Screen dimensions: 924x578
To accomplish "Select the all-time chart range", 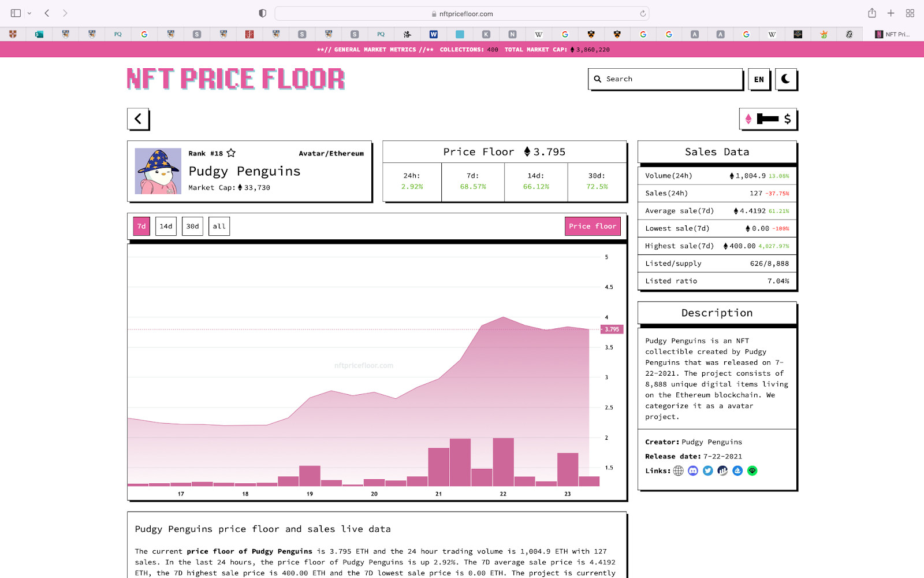I will (x=219, y=227).
